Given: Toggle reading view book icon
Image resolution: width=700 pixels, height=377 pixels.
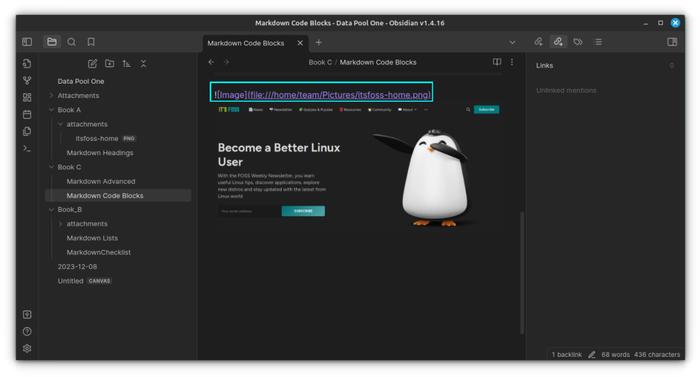Looking at the screenshot, I should coord(497,62).
